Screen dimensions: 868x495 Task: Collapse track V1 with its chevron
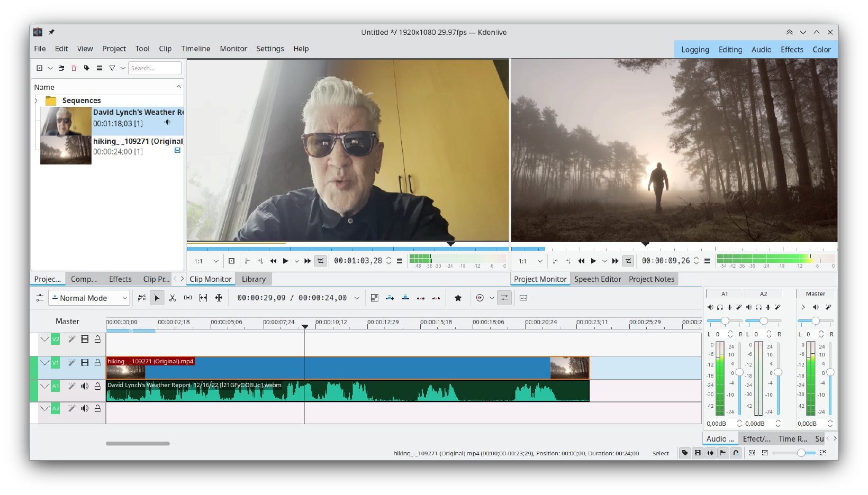(x=44, y=363)
